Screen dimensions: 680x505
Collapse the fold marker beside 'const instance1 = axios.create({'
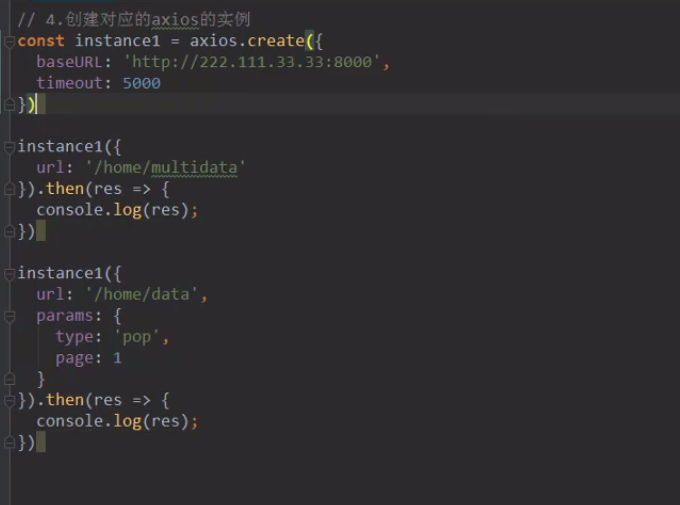click(9, 42)
